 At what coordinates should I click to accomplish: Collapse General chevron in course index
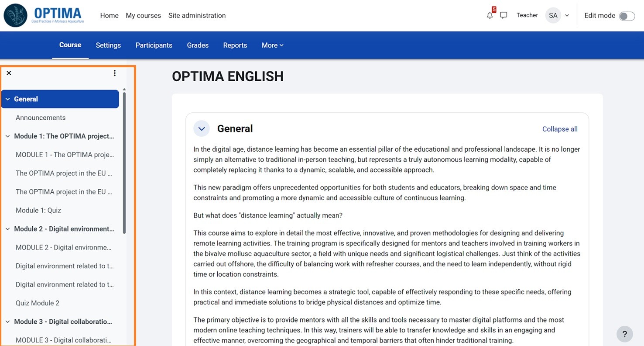7,99
